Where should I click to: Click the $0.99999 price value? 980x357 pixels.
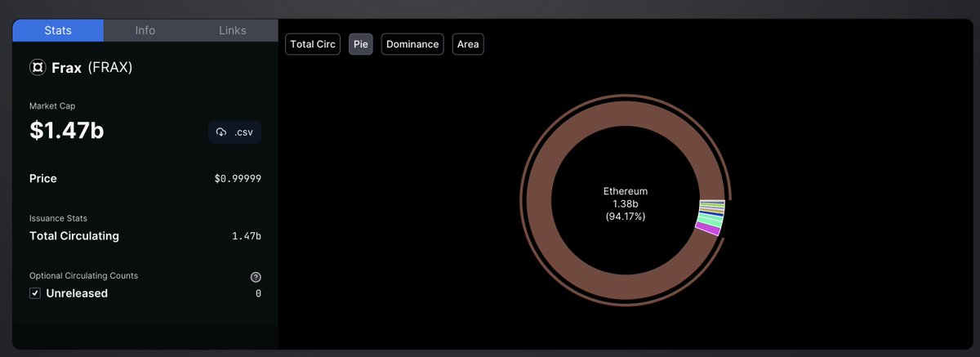pos(238,178)
